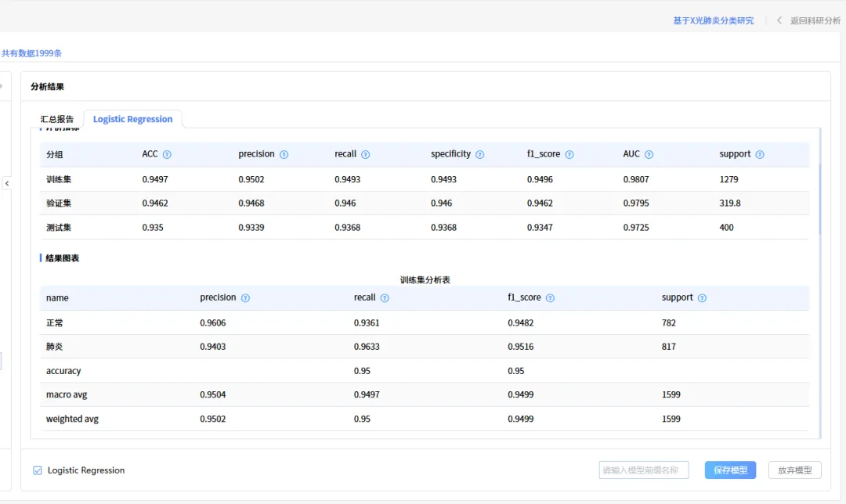
Task: Click test set AUC value 0.9725
Action: point(636,228)
